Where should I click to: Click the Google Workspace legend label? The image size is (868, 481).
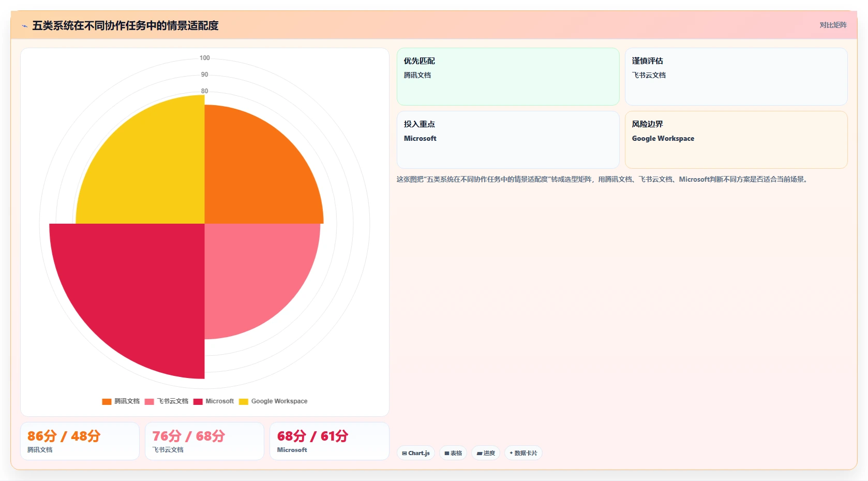[x=279, y=401]
